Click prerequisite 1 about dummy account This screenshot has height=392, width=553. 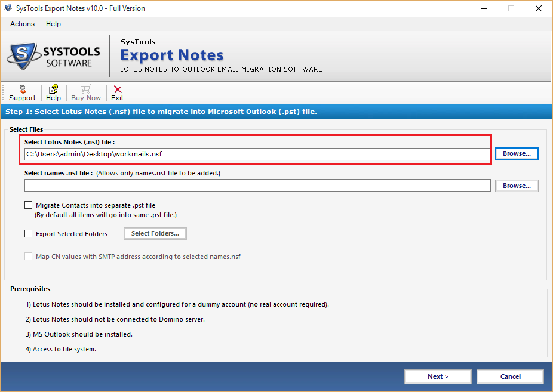(x=177, y=304)
